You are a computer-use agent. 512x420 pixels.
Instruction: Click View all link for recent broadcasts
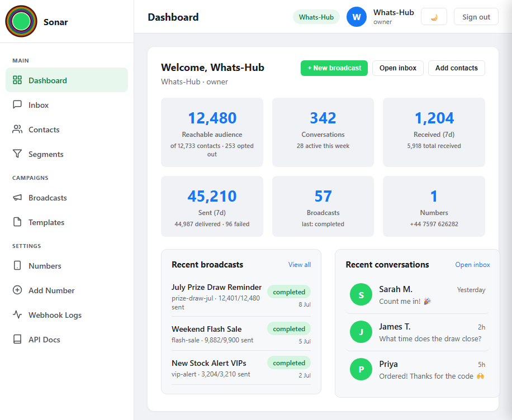pos(300,265)
